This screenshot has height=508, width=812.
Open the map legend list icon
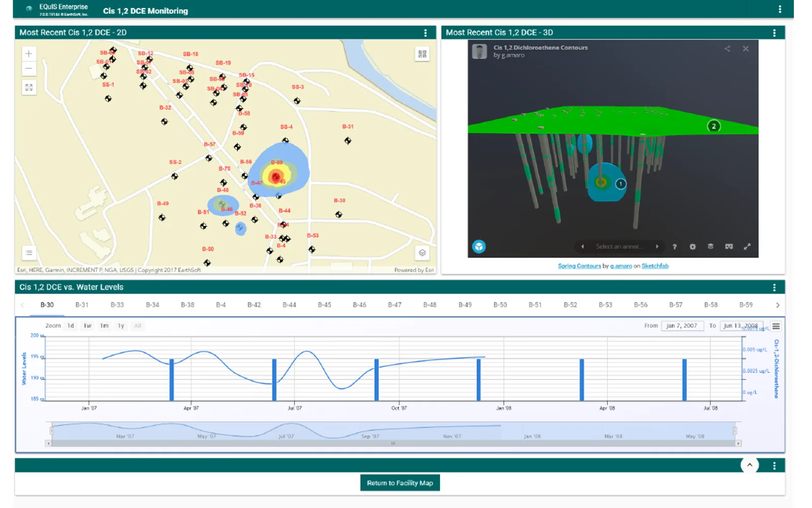click(x=29, y=252)
